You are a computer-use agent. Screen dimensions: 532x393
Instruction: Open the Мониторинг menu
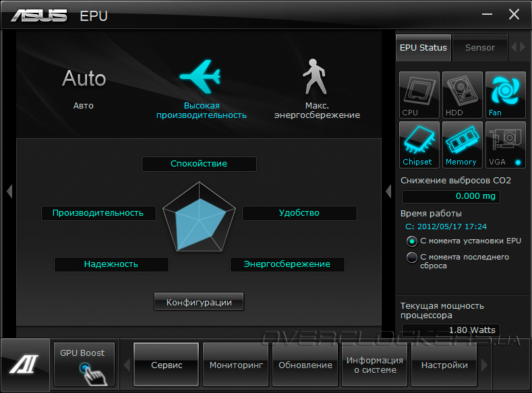tap(236, 365)
